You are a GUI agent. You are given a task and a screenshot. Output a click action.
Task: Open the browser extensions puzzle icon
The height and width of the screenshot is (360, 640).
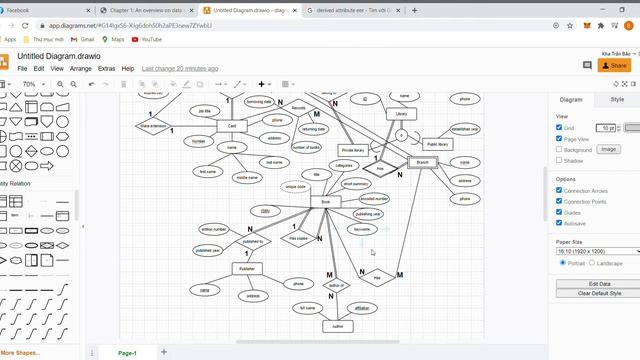click(601, 25)
